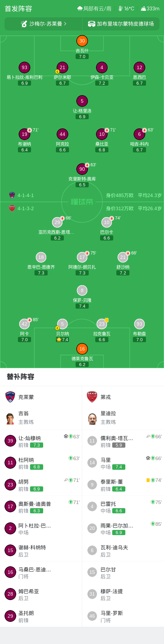The height and width of the screenshot is (644, 164).
Task: Select substitute 雨果-巴尔加 number 20 row
Action: point(123,528)
